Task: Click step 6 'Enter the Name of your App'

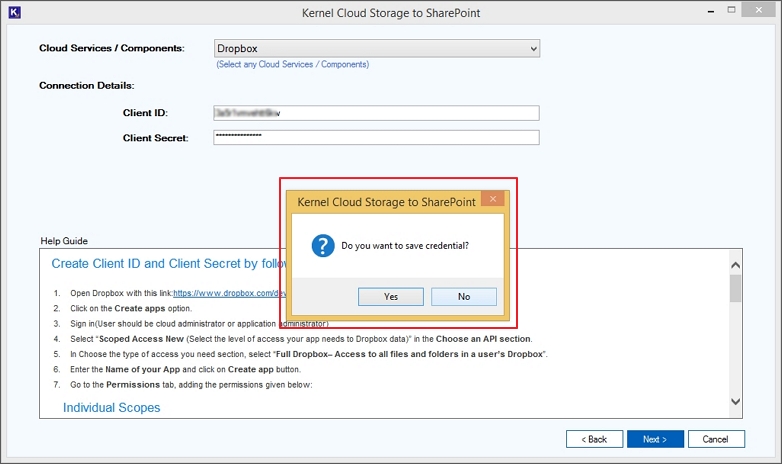Action: [186, 369]
